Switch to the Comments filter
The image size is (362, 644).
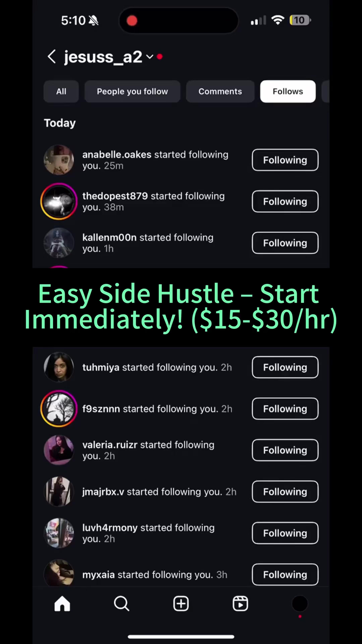point(220,92)
